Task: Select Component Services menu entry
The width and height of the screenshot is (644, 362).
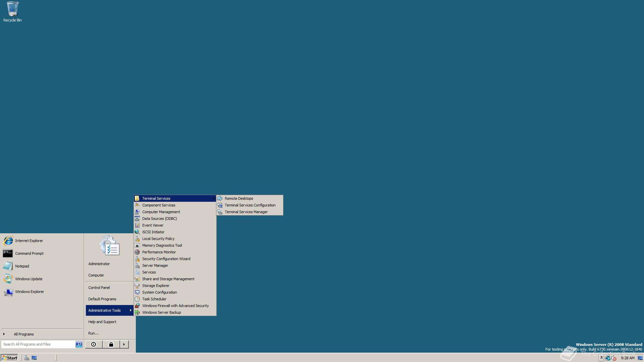Action: click(x=175, y=205)
